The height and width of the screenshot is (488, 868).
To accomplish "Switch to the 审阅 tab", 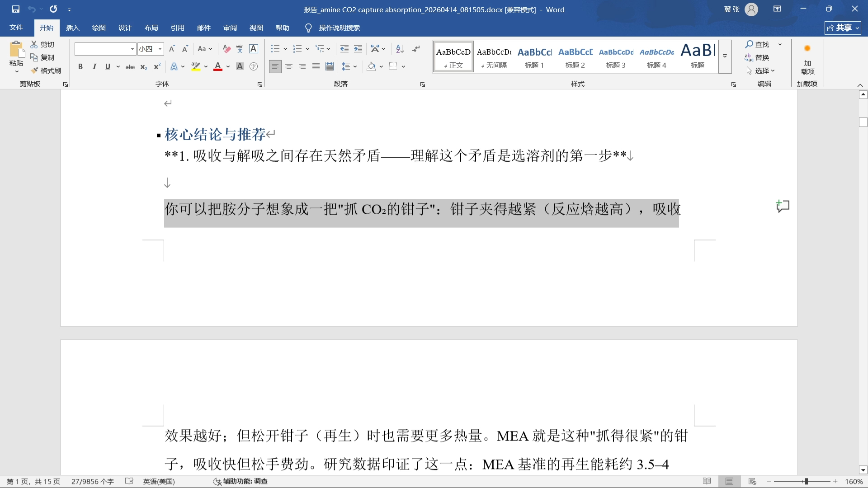I will [230, 28].
